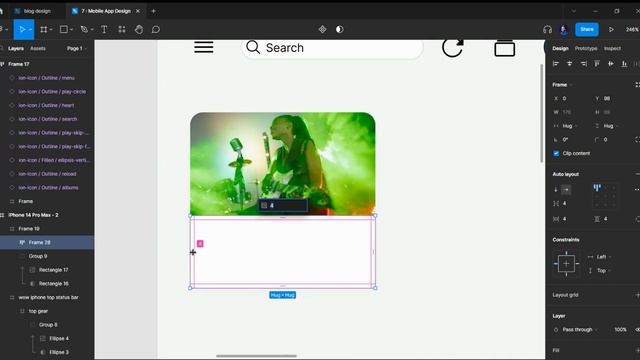Image resolution: width=640 pixels, height=360 pixels.
Task: Click Align left icon
Action: tap(556, 64)
